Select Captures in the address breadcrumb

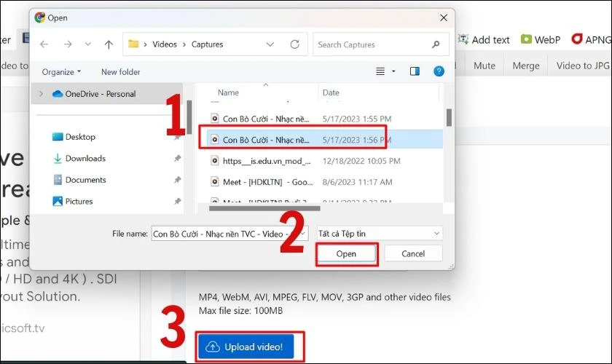(x=207, y=44)
